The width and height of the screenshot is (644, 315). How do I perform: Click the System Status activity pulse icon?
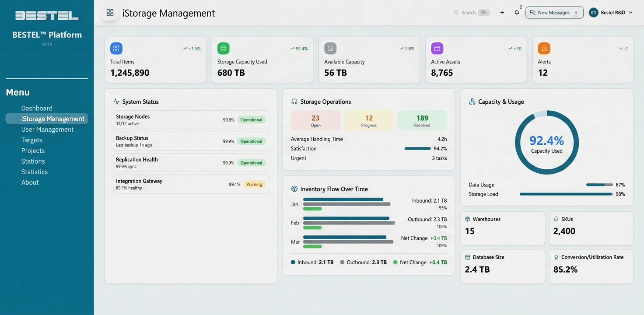click(x=116, y=101)
